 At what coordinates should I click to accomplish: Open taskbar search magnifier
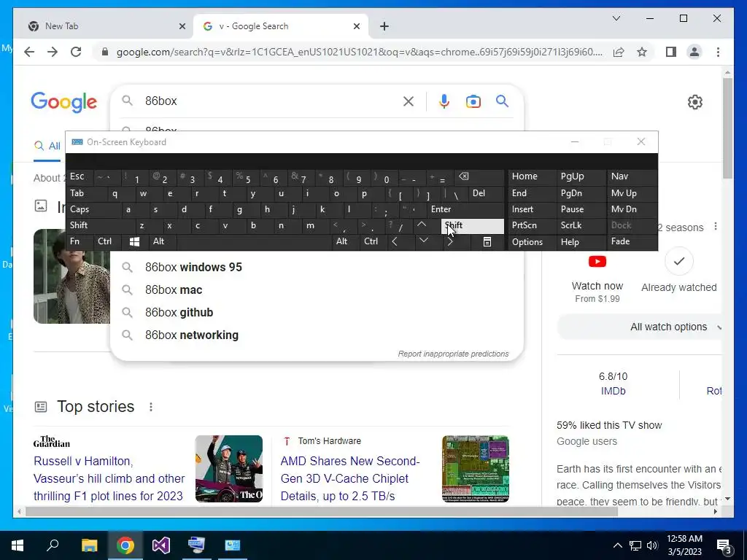coord(53,545)
